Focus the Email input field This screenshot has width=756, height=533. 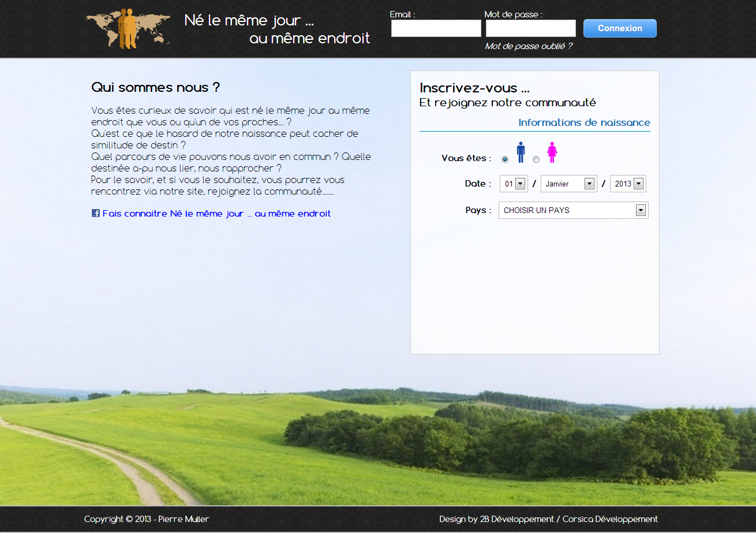point(436,28)
